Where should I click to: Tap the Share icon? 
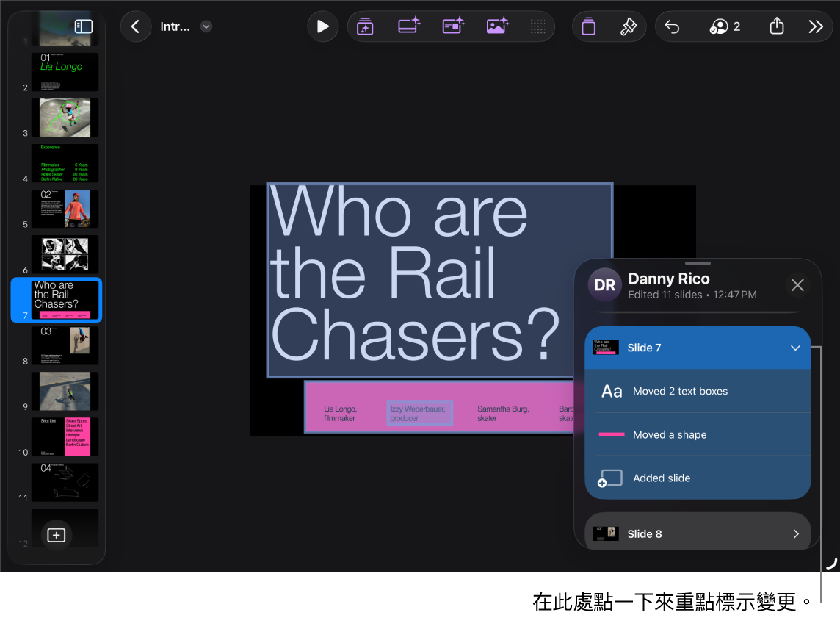tap(776, 26)
